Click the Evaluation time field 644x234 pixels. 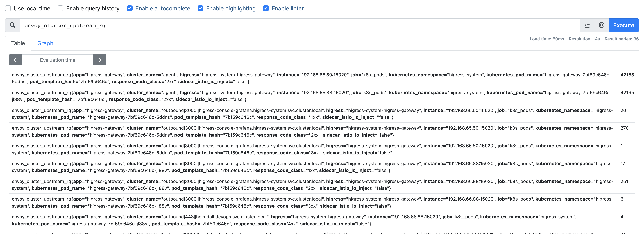pos(58,60)
